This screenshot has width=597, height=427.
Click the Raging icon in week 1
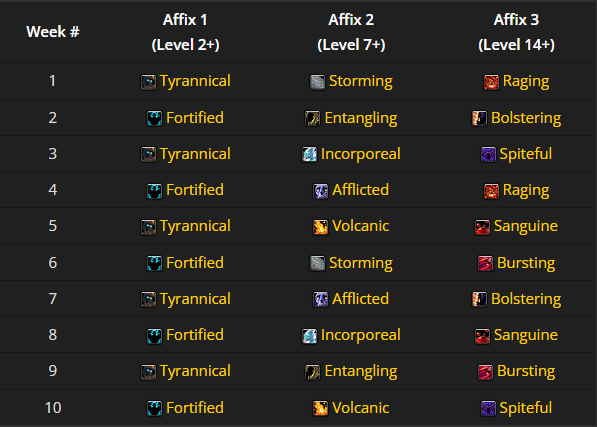491,82
